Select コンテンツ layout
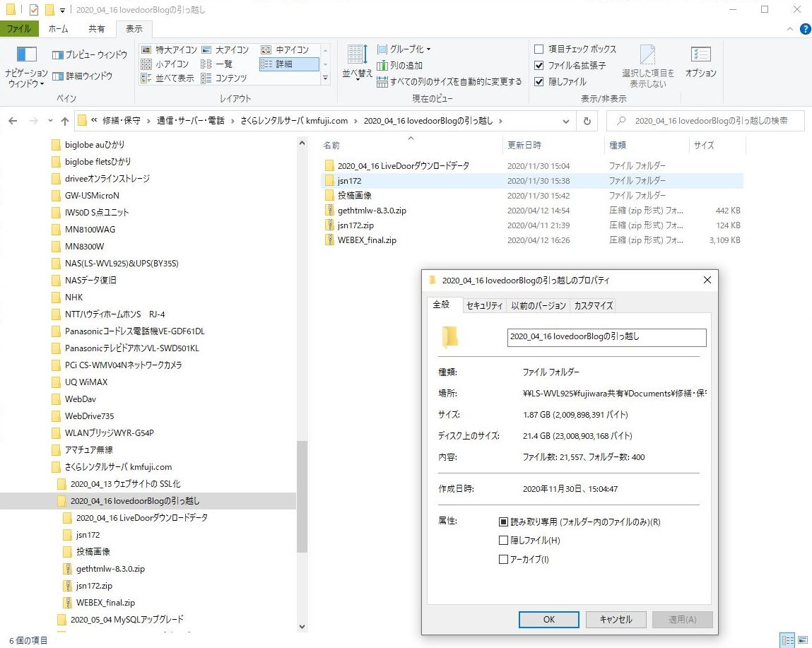This screenshot has width=812, height=648. click(224, 78)
